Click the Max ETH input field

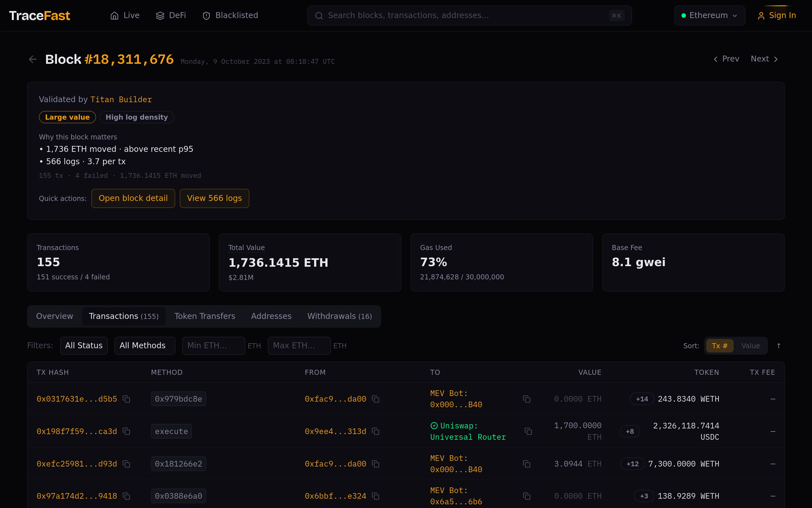tap(299, 346)
